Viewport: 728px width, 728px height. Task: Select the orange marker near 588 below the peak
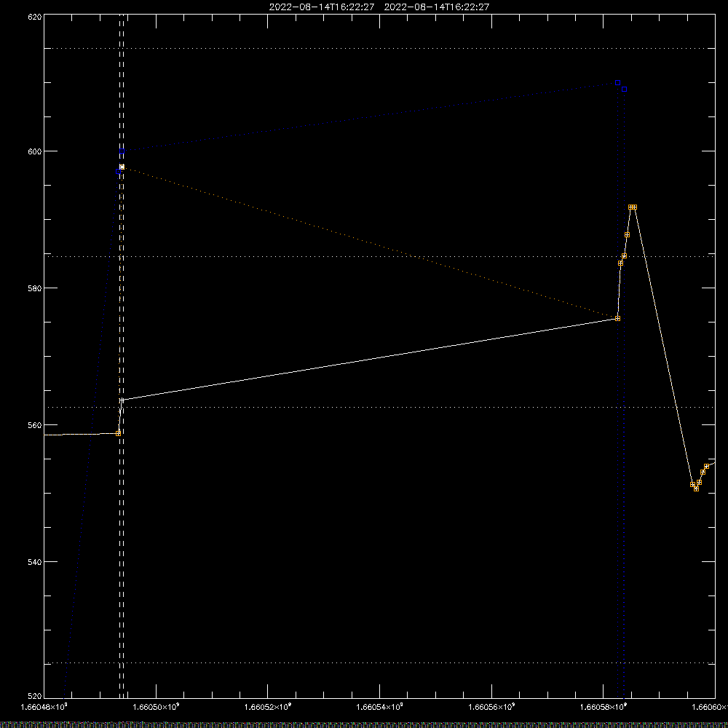pos(628,235)
